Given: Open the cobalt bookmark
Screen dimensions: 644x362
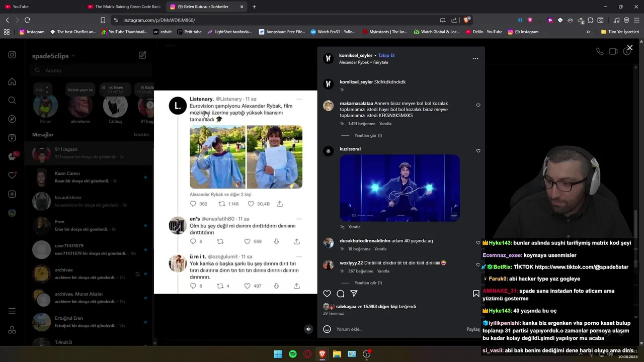Looking at the screenshot, I should [163, 32].
